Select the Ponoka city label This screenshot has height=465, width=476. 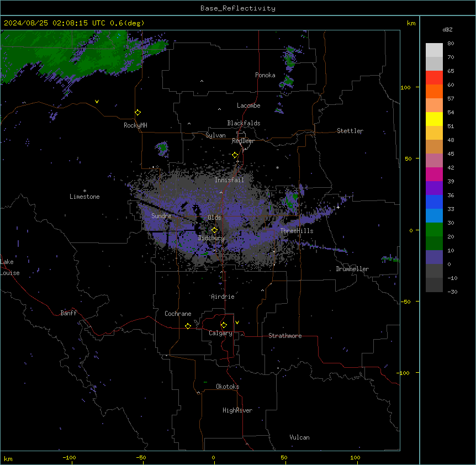[x=265, y=75]
